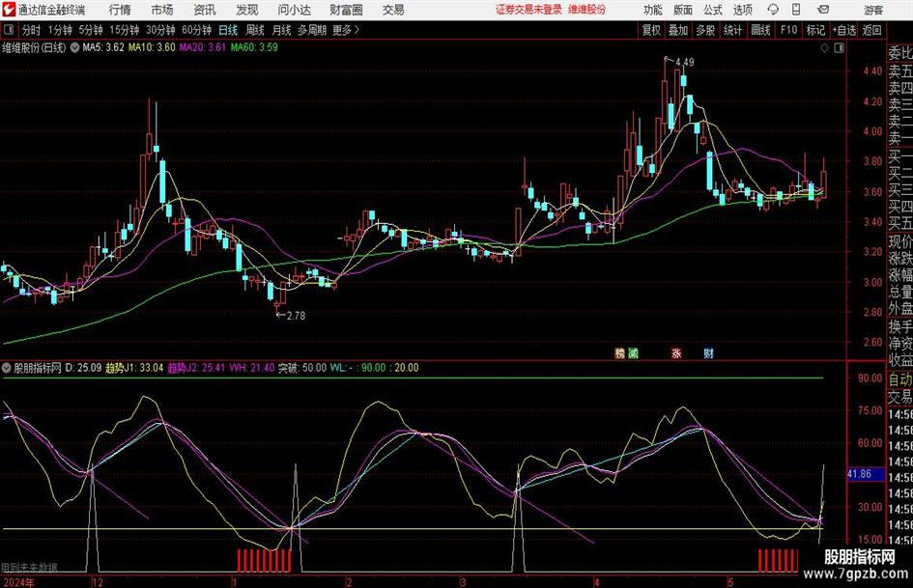Click the 统计 statistics button

[732, 30]
